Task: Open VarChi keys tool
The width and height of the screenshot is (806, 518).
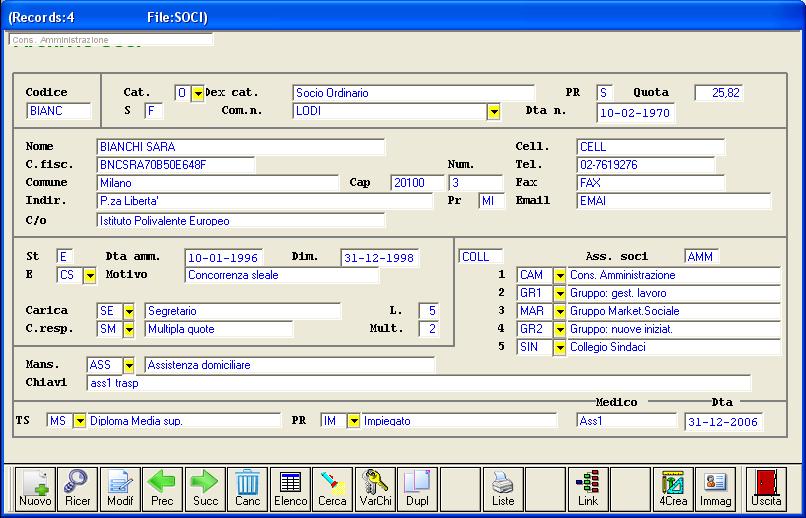Action: click(375, 489)
